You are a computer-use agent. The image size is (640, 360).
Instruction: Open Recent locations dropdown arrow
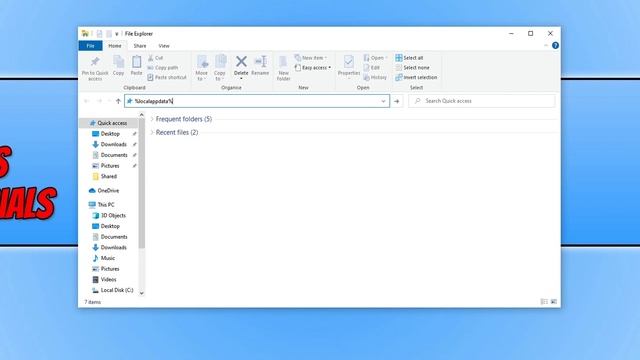coord(109,101)
